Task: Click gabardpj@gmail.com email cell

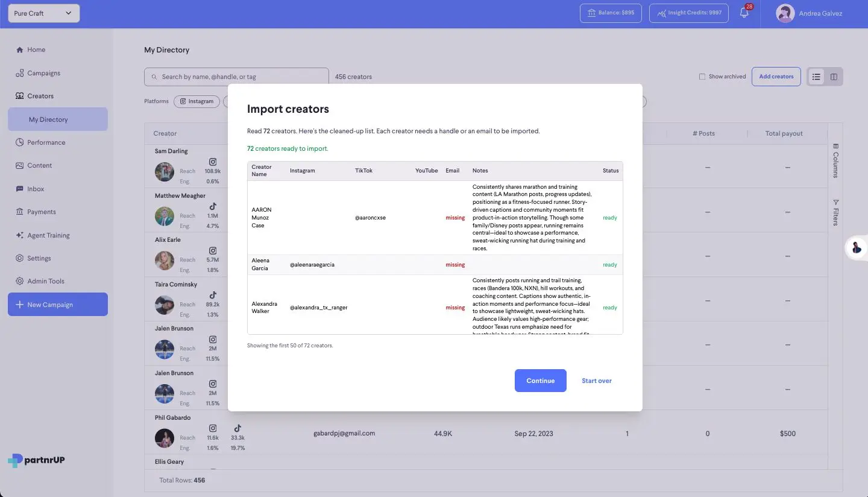Action: [344, 433]
